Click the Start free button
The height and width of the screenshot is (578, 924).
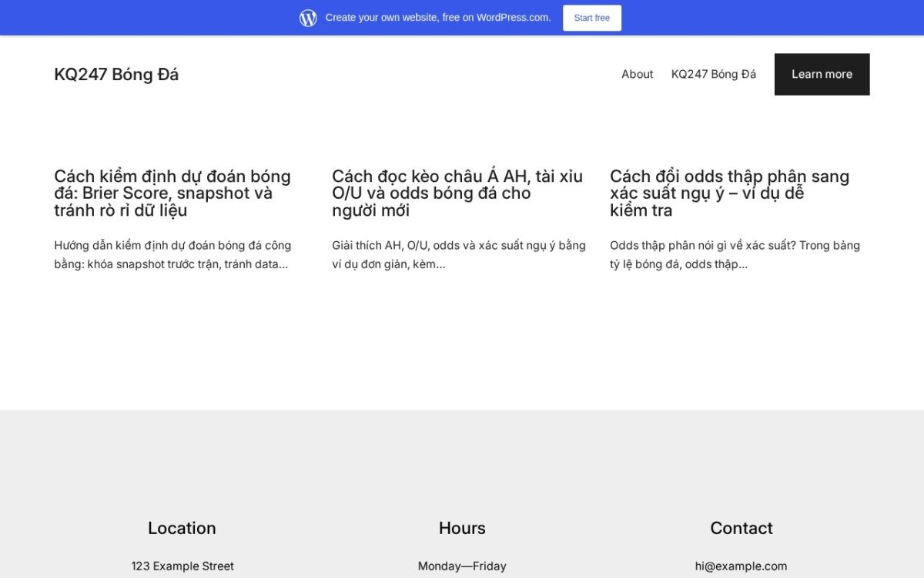tap(592, 18)
